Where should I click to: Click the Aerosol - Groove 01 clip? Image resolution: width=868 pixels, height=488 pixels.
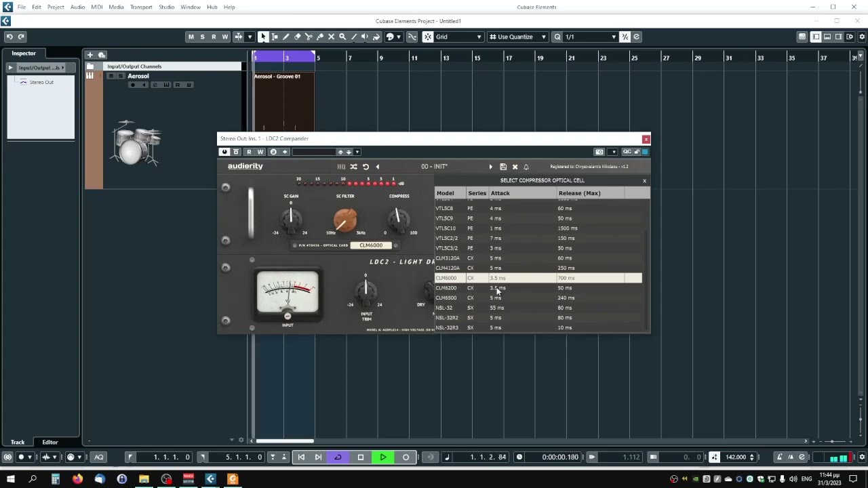(x=283, y=101)
